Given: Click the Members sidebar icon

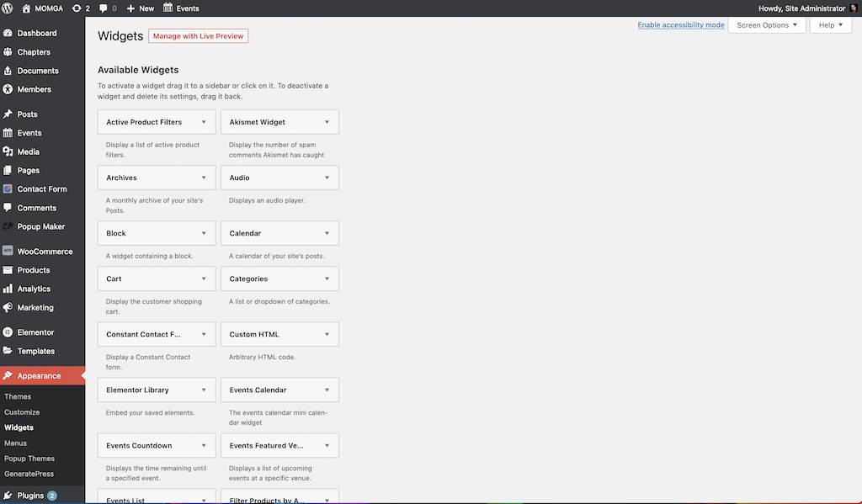Looking at the screenshot, I should pyautogui.click(x=8, y=89).
